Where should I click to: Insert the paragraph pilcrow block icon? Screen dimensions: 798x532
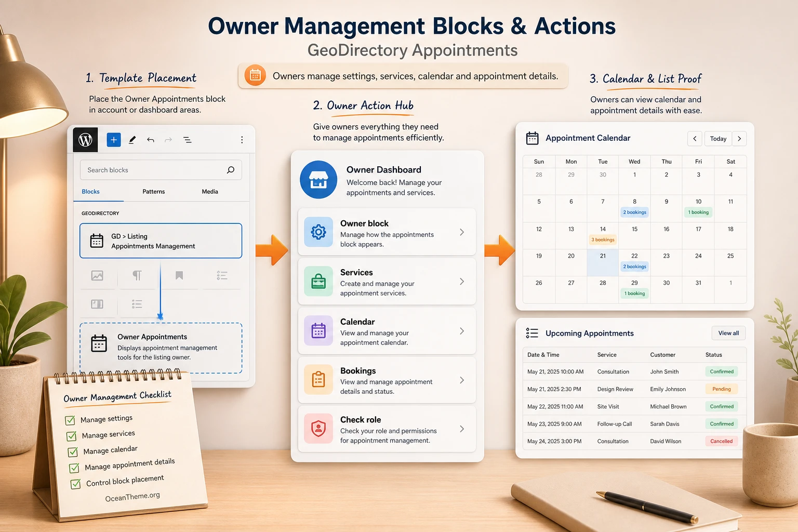click(137, 275)
